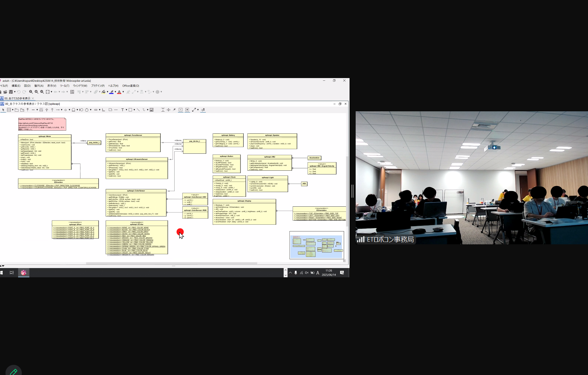Click the diagram horizontal scrollbar
The height and width of the screenshot is (375, 588).
pyautogui.click(x=172, y=263)
